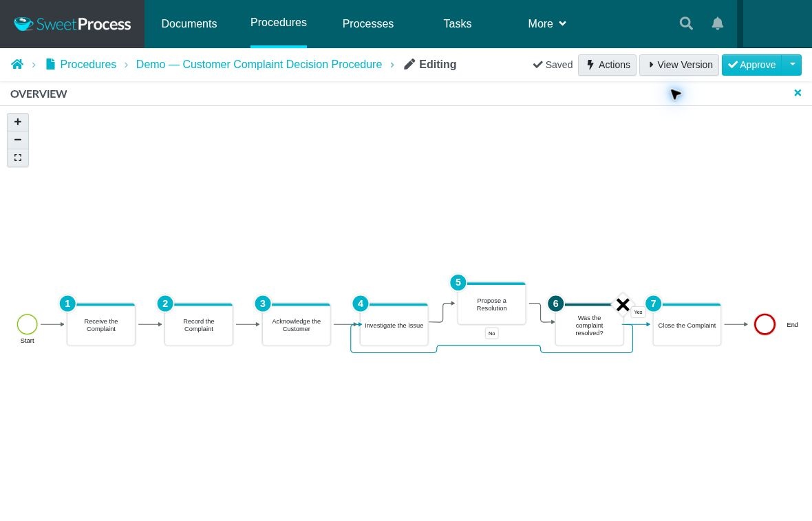
Task: Zoom out the overview diagram
Action: click(x=18, y=140)
